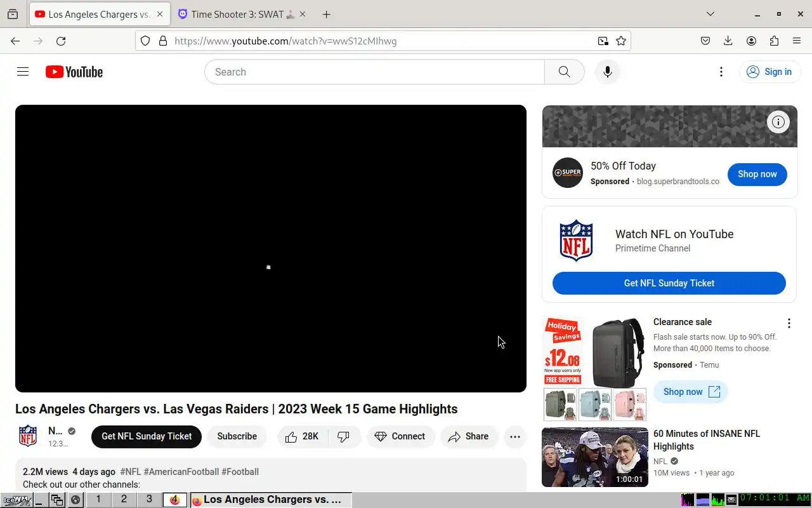Expand the list all tabs chevron
This screenshot has height=508, width=812.
(x=710, y=14)
